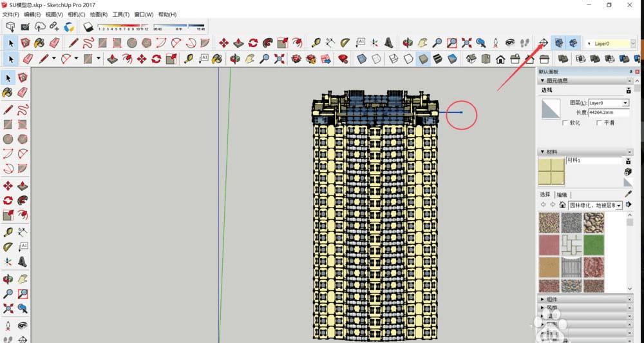Select Freehand tool in left palette
The image size is (644, 343).
(x=23, y=110)
